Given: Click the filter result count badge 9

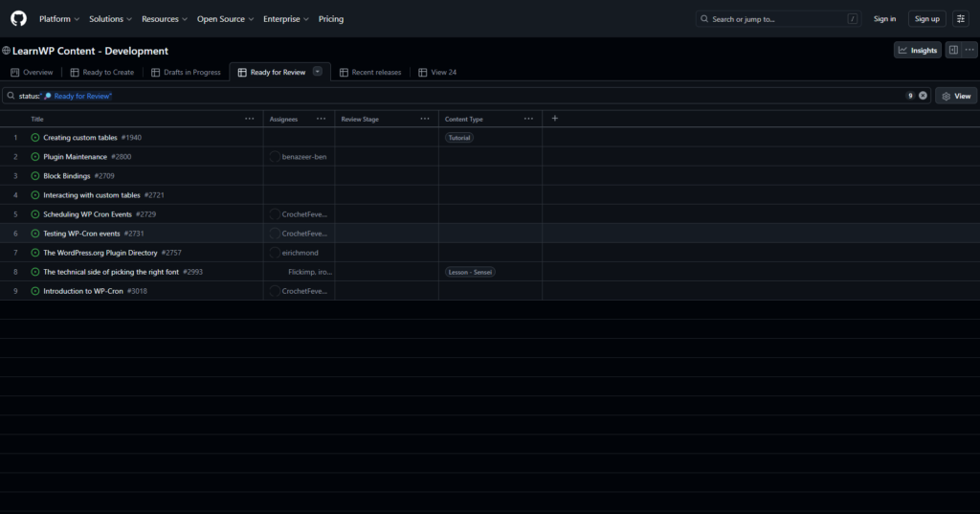Looking at the screenshot, I should tap(910, 96).
